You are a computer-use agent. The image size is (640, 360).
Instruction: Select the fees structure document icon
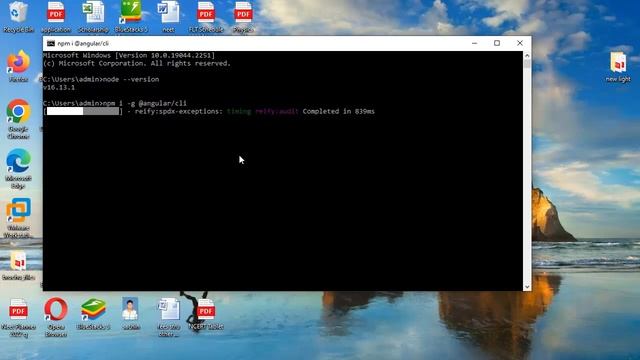point(169,317)
